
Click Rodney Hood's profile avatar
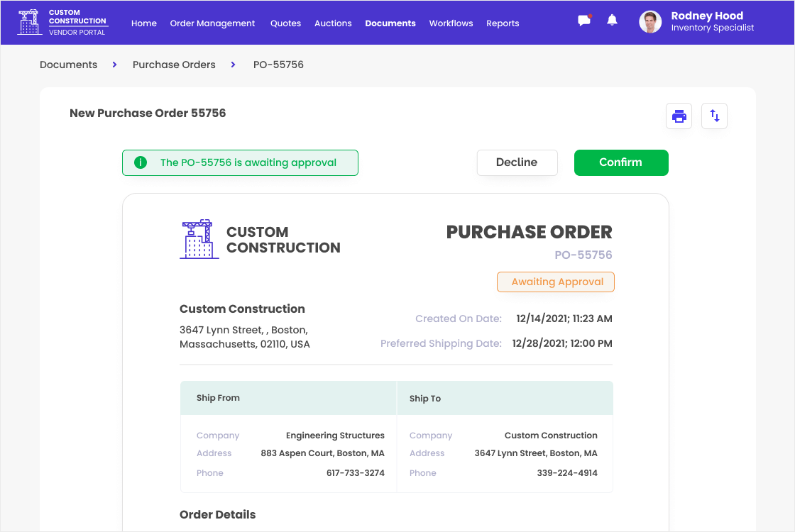point(649,22)
